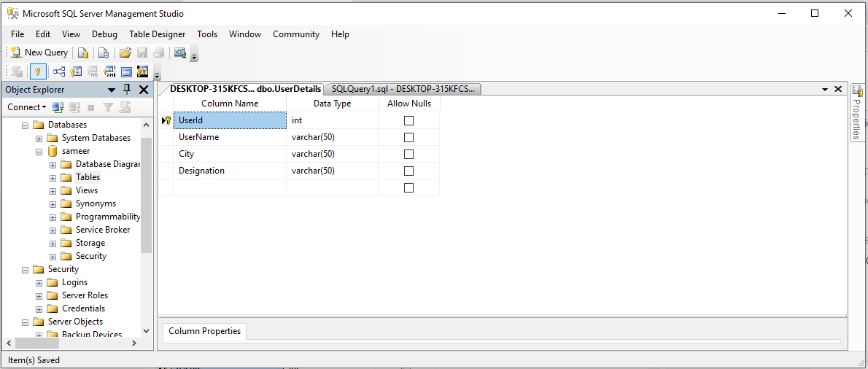Click the Open File folder icon
The image size is (868, 369).
click(x=125, y=53)
